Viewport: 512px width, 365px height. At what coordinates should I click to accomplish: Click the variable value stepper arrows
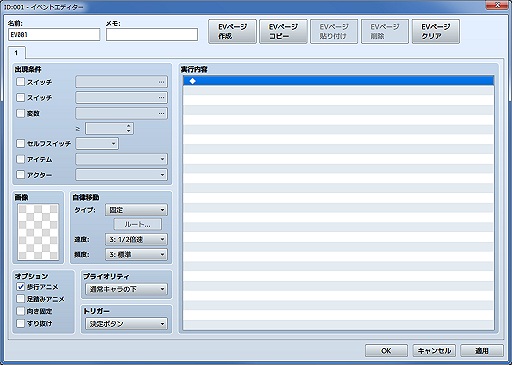129,128
